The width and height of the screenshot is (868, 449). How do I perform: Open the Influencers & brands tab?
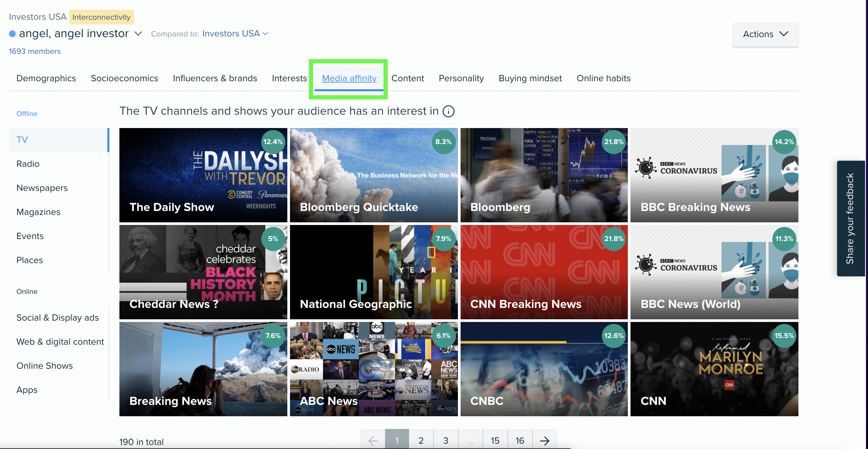coord(215,78)
